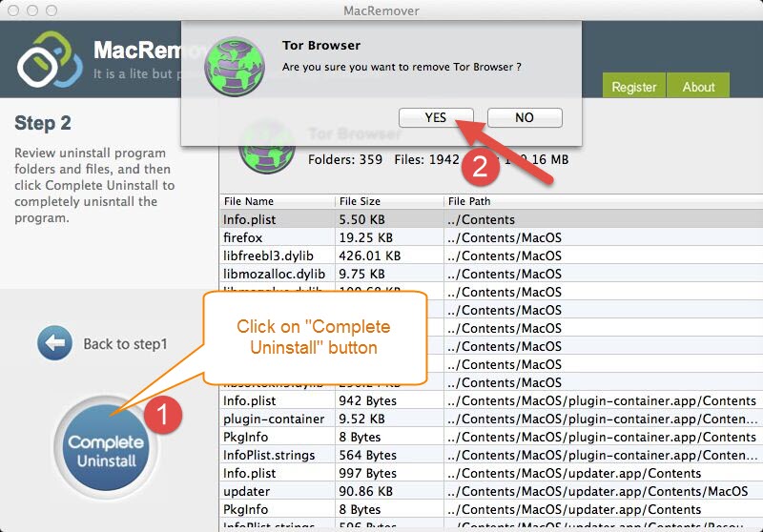The width and height of the screenshot is (763, 532).
Task: Click the 9.52 KB file size cell
Action: pos(361,419)
